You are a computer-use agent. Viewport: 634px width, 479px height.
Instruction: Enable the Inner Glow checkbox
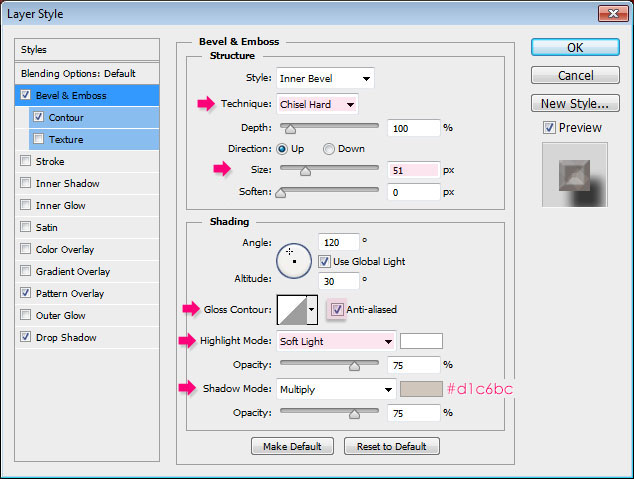tap(25, 205)
